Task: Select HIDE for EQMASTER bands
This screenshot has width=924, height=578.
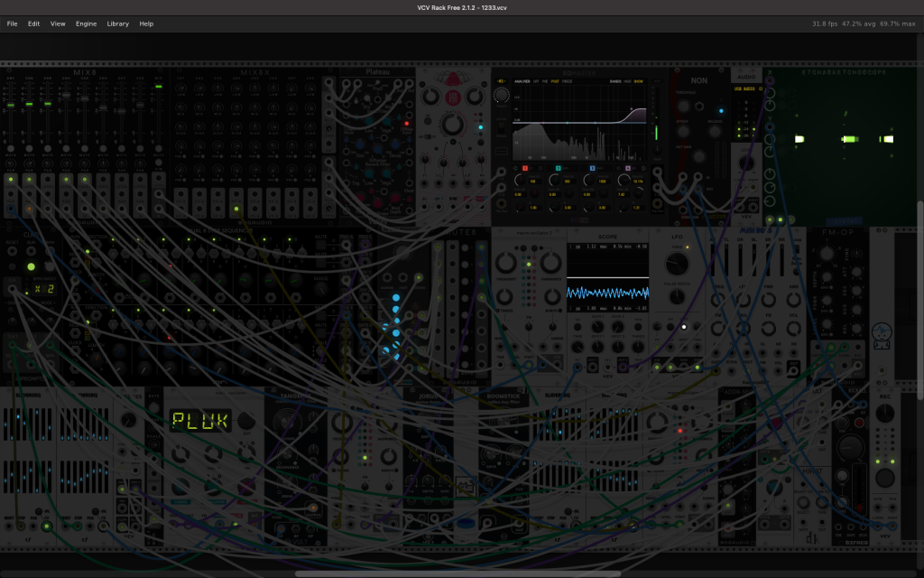Action: click(628, 81)
